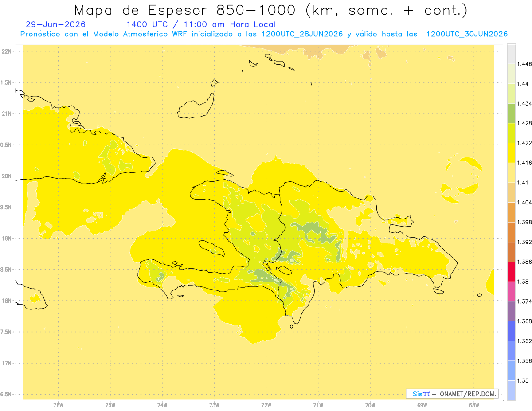Click the 1.368 colorbar label
The width and height of the screenshot is (532, 411).
524,321
